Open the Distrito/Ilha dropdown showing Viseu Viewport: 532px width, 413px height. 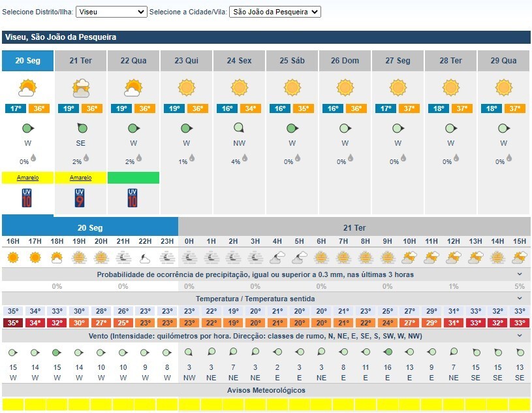point(112,12)
